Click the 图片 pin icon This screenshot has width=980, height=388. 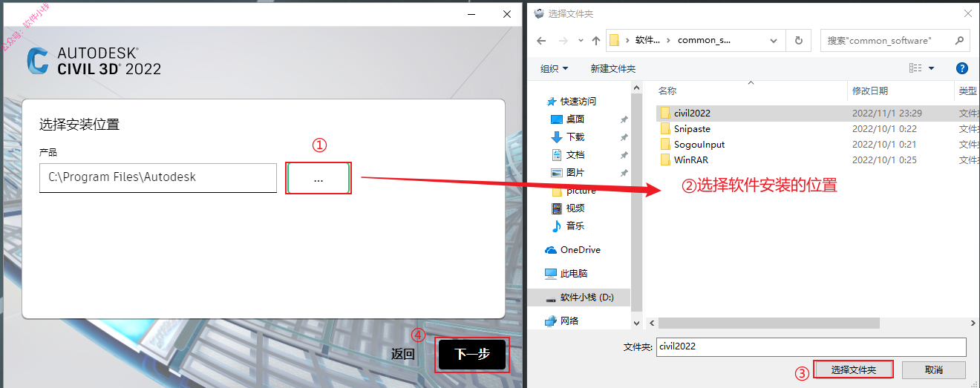624,173
